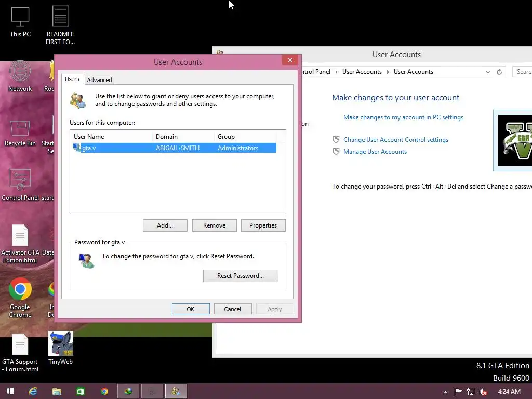This screenshot has width=532, height=399.
Task: Click the Add... button
Action: coord(165,225)
